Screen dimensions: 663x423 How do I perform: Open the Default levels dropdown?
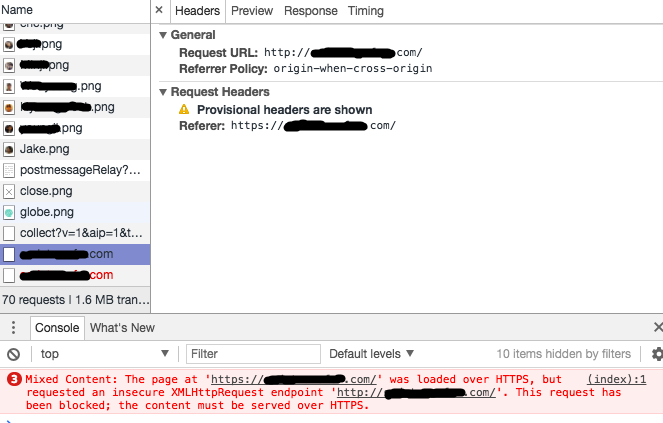(371, 354)
